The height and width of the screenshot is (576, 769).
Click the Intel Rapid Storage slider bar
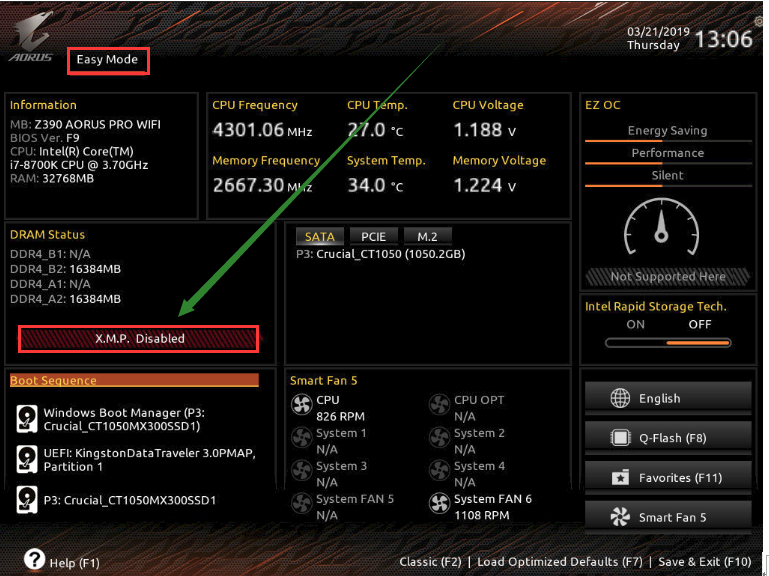coord(668,343)
